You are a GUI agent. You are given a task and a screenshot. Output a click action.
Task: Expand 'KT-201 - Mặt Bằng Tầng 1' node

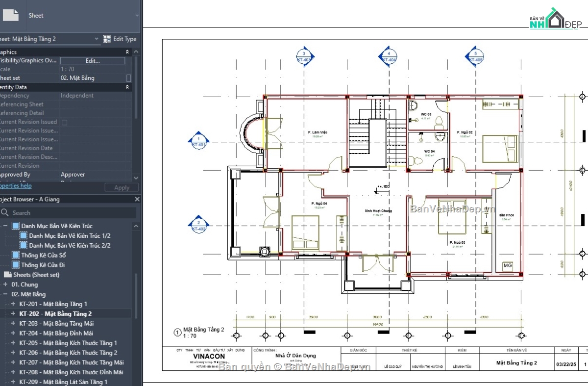[x=13, y=304]
